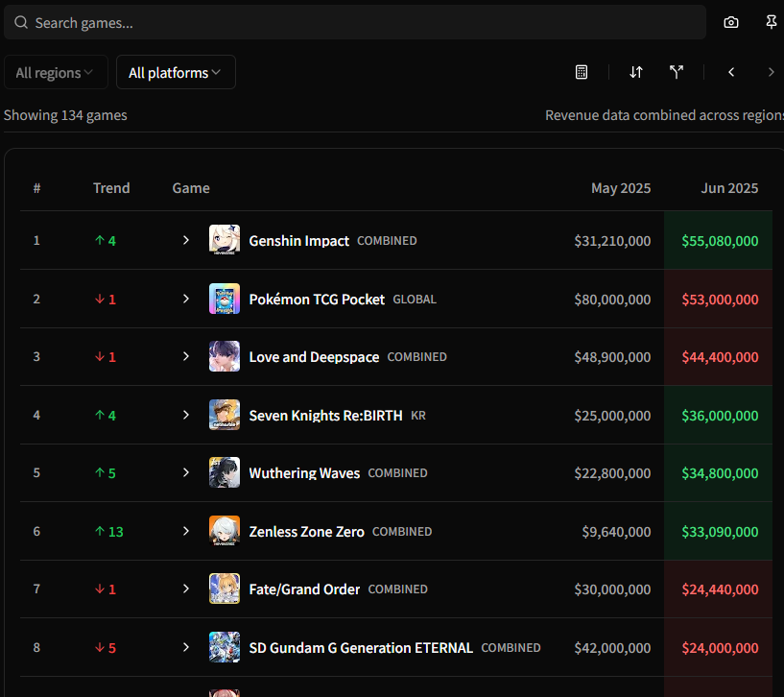Click the $42,000,000 May revenue cell
This screenshot has height=697, width=784.
click(612, 647)
